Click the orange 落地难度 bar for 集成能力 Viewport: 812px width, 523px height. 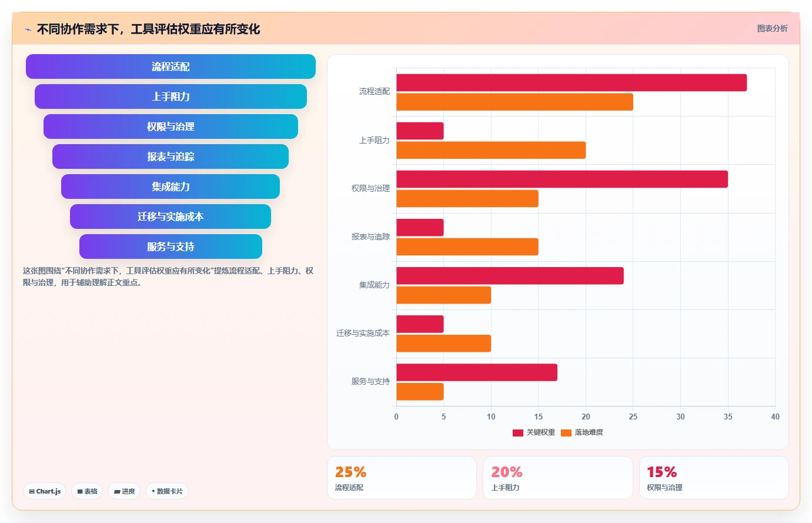[x=443, y=295]
